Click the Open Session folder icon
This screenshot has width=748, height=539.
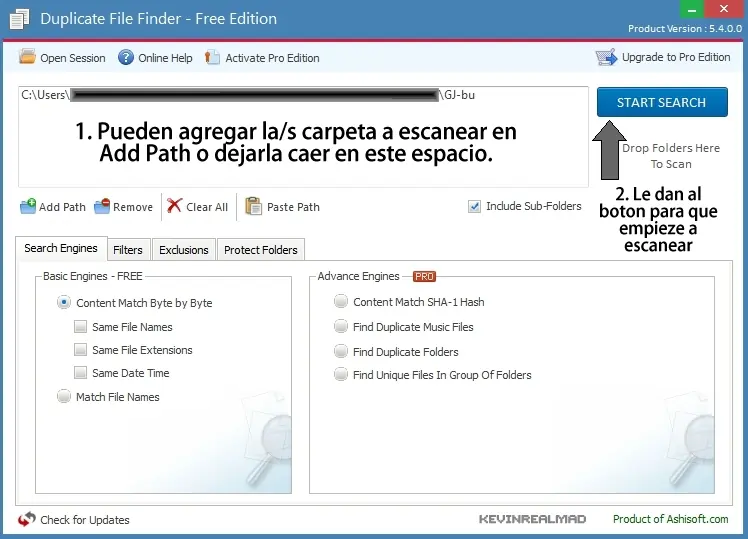[x=27, y=57]
